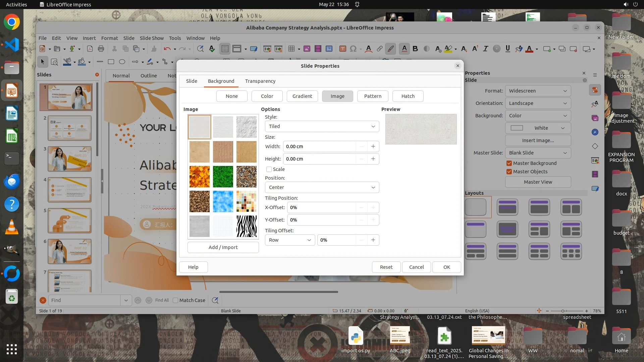644x362 pixels.
Task: Select the green grass texture swatch
Action: 223,177
